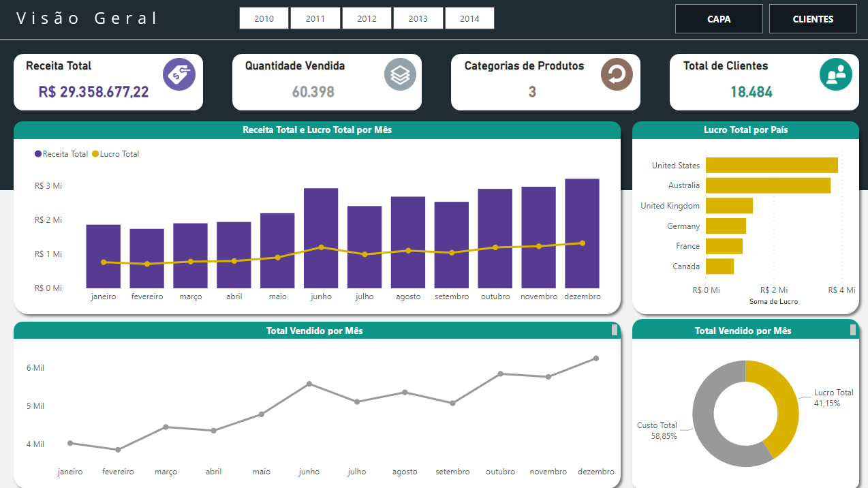This screenshot has width=868, height=488.
Task: Toggle the 2014 year filter
Action: [469, 18]
